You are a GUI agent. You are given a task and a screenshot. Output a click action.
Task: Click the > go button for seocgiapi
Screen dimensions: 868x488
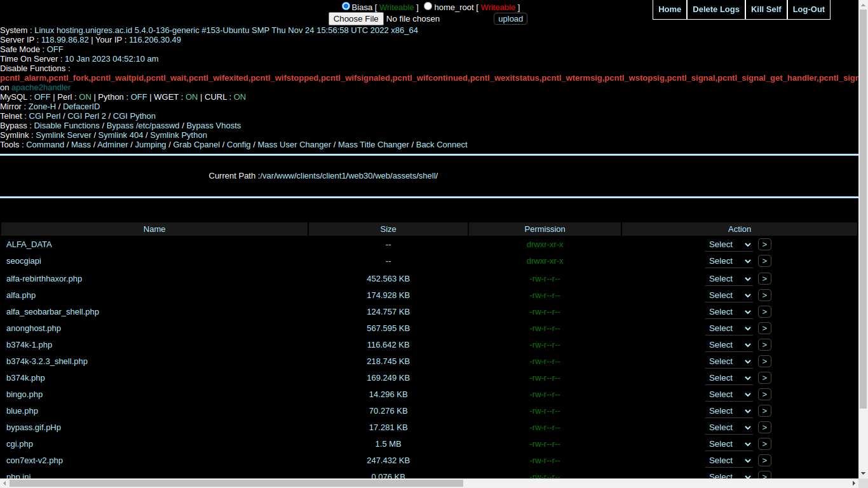[764, 261]
